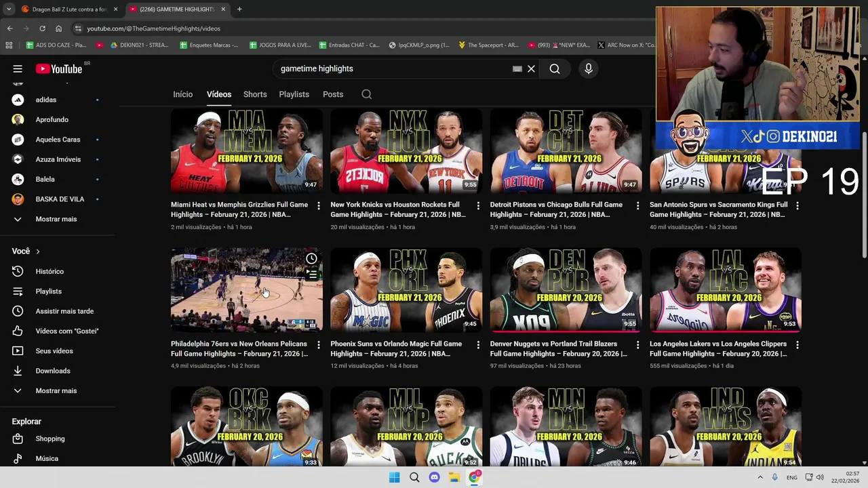Click the page vertical scrollbar
This screenshot has height=488, width=868.
(x=864, y=194)
